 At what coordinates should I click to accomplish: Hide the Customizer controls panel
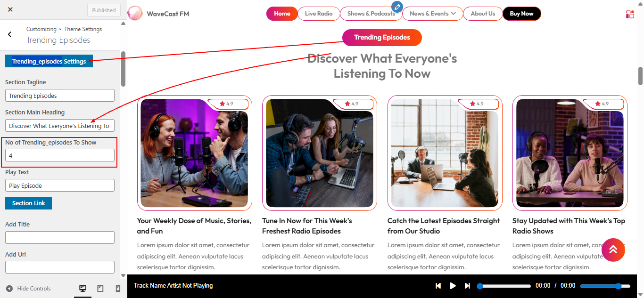28,289
